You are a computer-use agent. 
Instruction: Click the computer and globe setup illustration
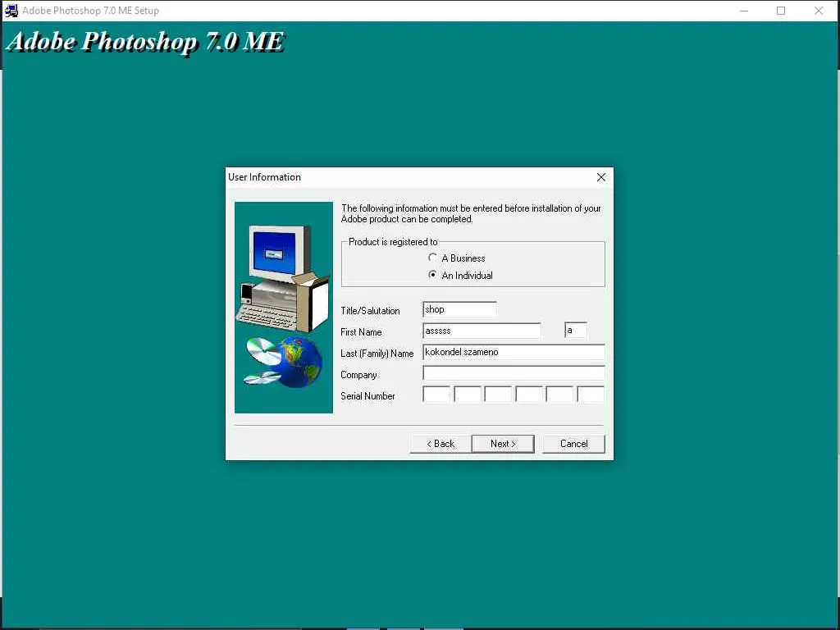coord(283,308)
